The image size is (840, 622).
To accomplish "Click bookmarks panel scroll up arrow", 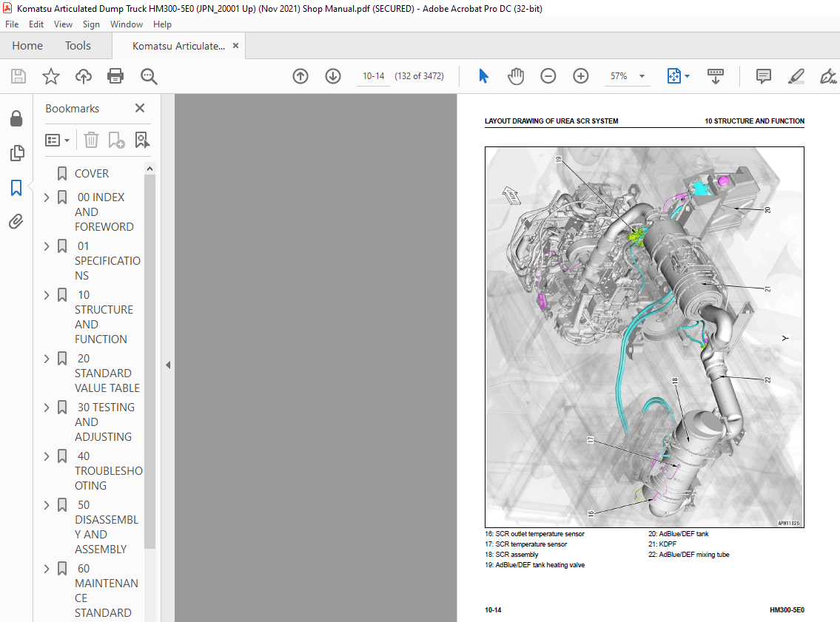I will pyautogui.click(x=150, y=169).
